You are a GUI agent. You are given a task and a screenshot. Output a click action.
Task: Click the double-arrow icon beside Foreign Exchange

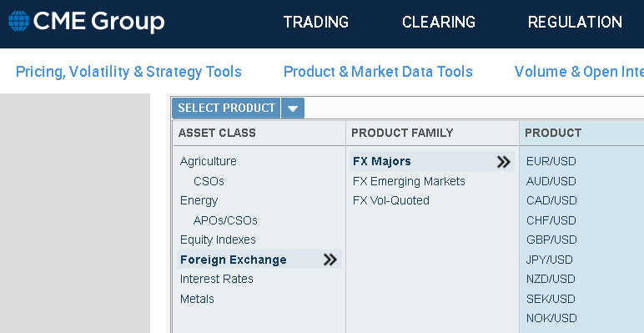coord(330,260)
